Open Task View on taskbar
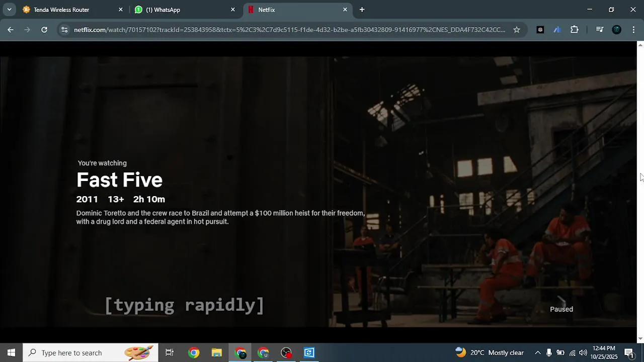Screen dimensions: 644x362 click(x=170, y=352)
